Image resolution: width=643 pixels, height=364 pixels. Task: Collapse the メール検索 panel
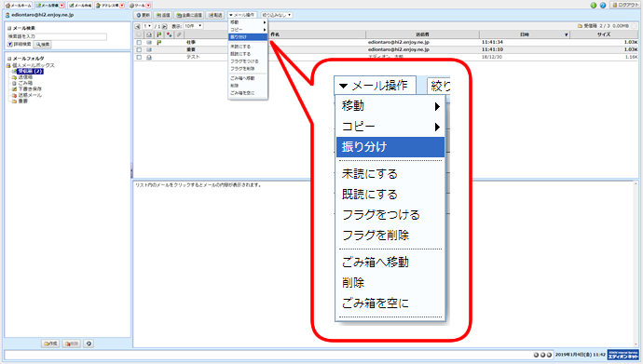(9, 28)
